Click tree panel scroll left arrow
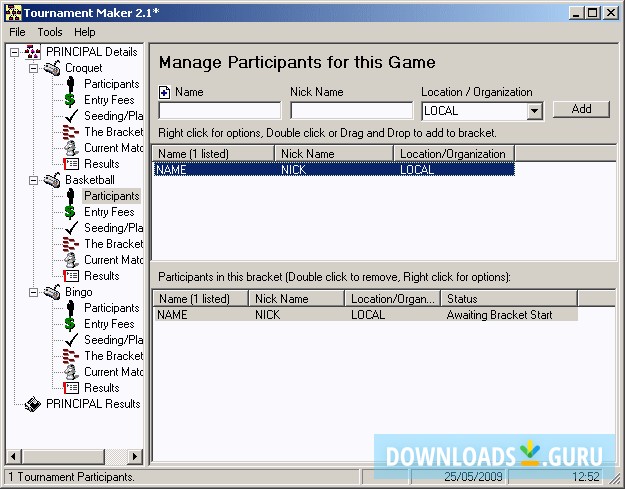This screenshot has width=625, height=489. (x=14, y=456)
